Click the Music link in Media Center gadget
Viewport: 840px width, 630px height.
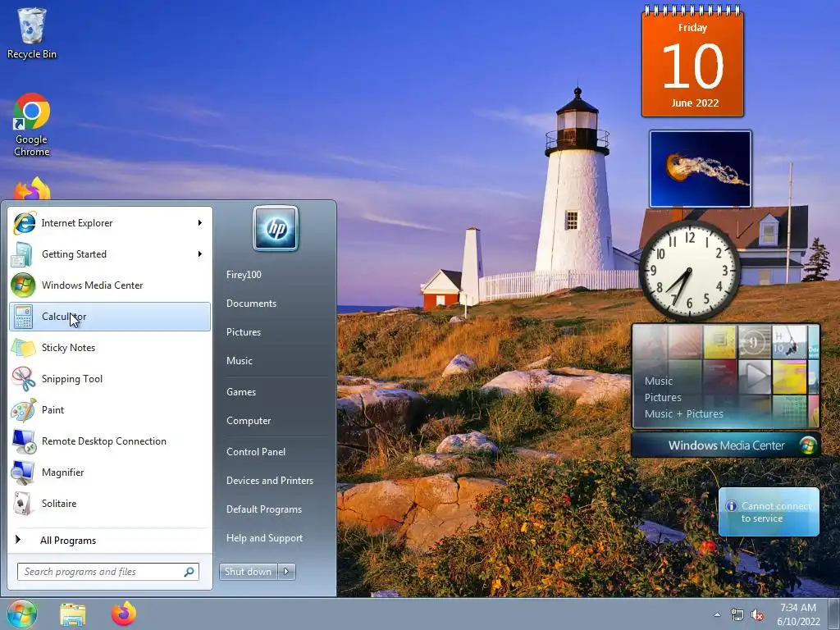(659, 381)
